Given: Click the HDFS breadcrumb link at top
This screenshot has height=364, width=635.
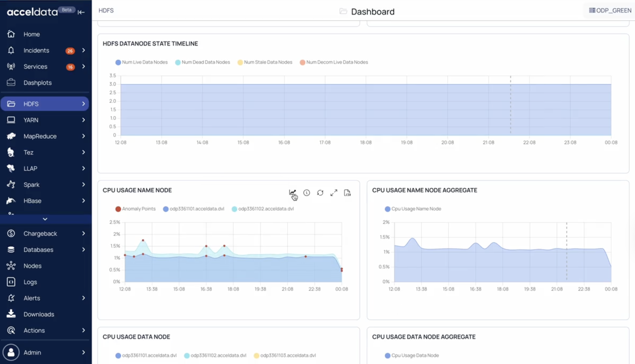Looking at the screenshot, I should tap(106, 10).
